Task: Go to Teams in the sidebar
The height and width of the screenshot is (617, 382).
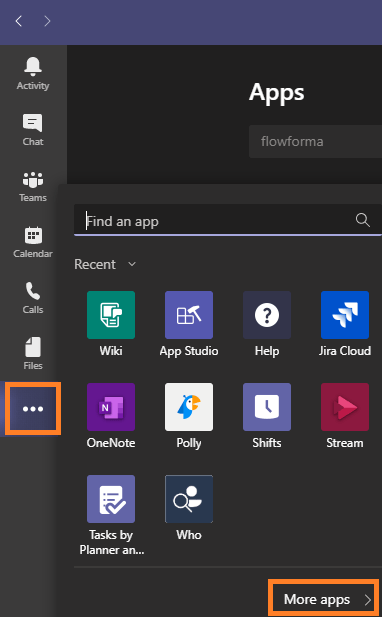Action: [x=33, y=187]
